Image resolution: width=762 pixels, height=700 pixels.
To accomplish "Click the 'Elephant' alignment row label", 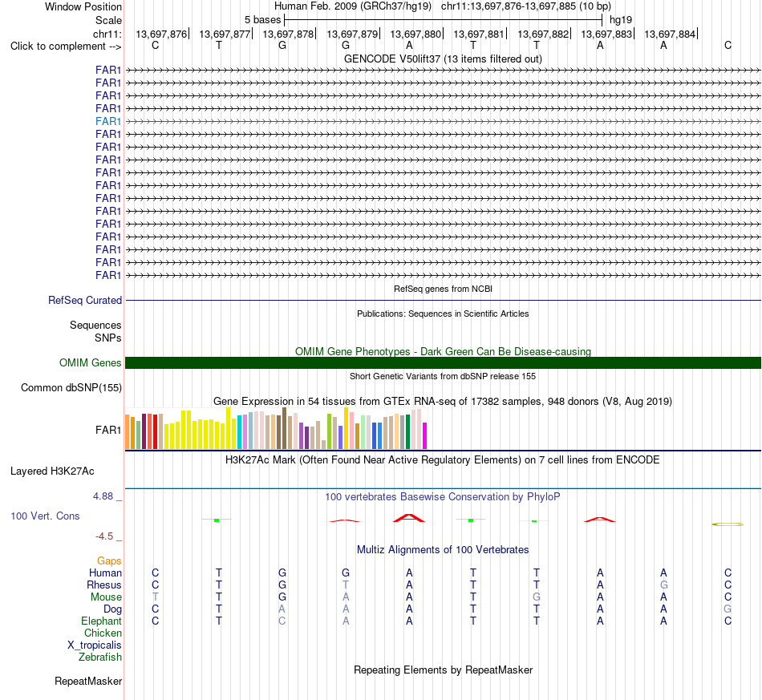I will [x=102, y=621].
